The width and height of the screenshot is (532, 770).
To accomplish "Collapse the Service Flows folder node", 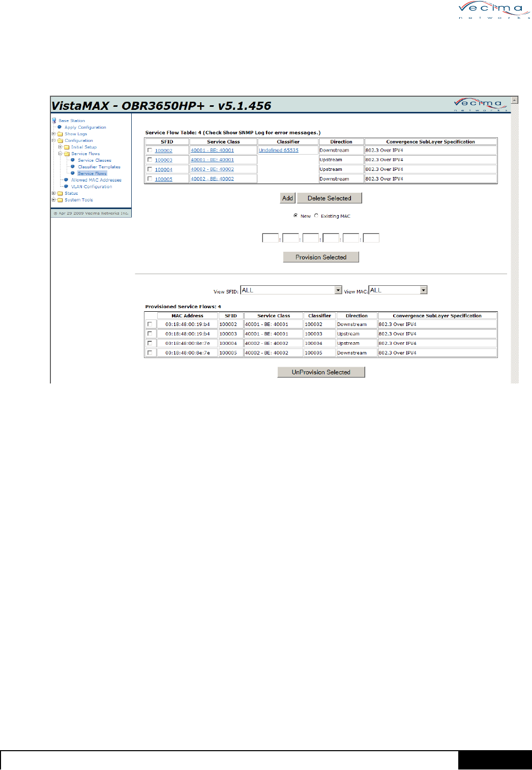I will [x=60, y=154].
